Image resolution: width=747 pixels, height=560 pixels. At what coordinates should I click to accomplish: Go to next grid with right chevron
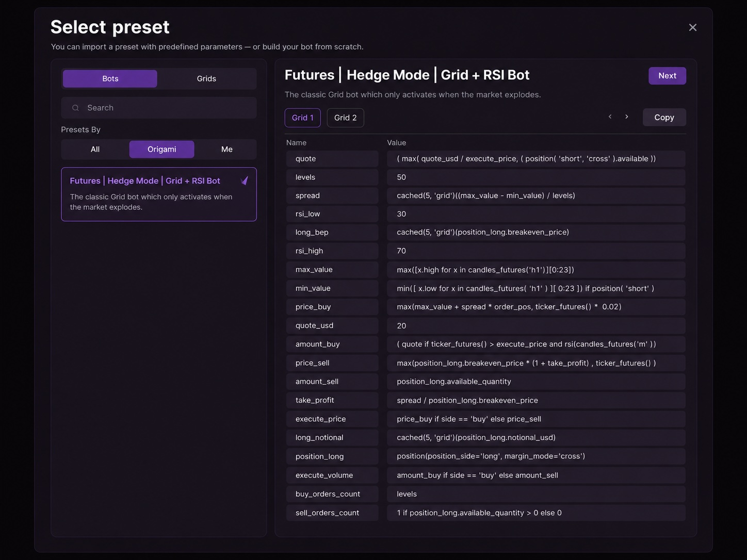[x=626, y=117]
